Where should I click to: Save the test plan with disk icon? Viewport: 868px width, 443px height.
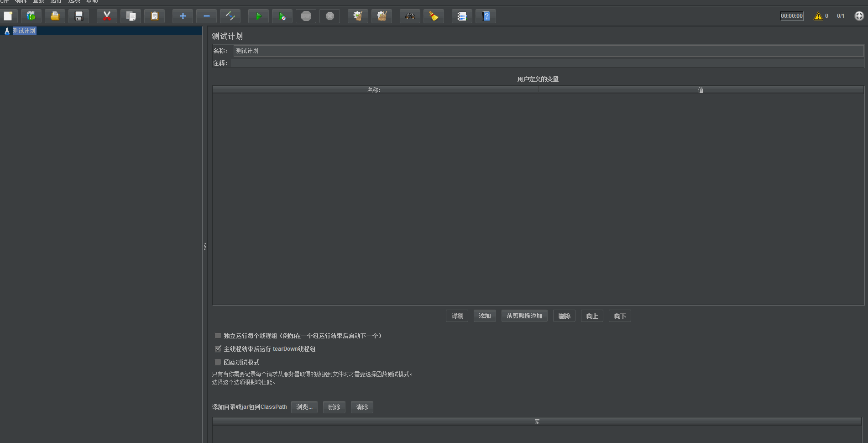(78, 16)
